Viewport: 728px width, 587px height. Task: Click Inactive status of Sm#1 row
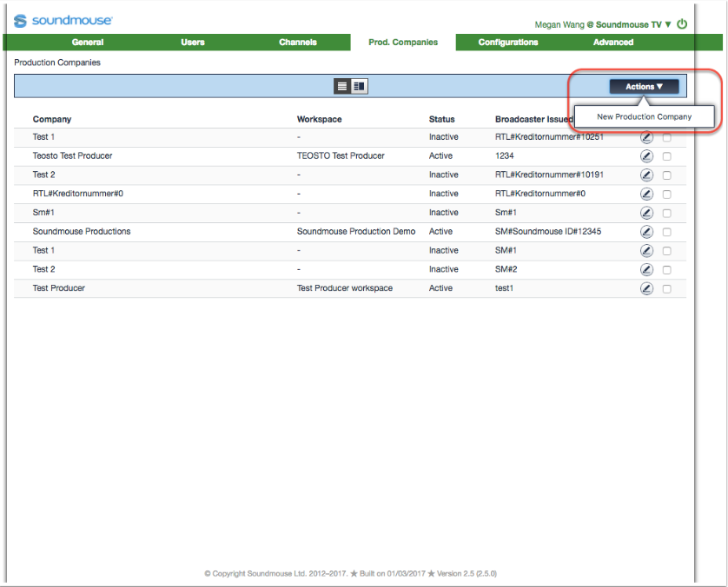[443, 213]
